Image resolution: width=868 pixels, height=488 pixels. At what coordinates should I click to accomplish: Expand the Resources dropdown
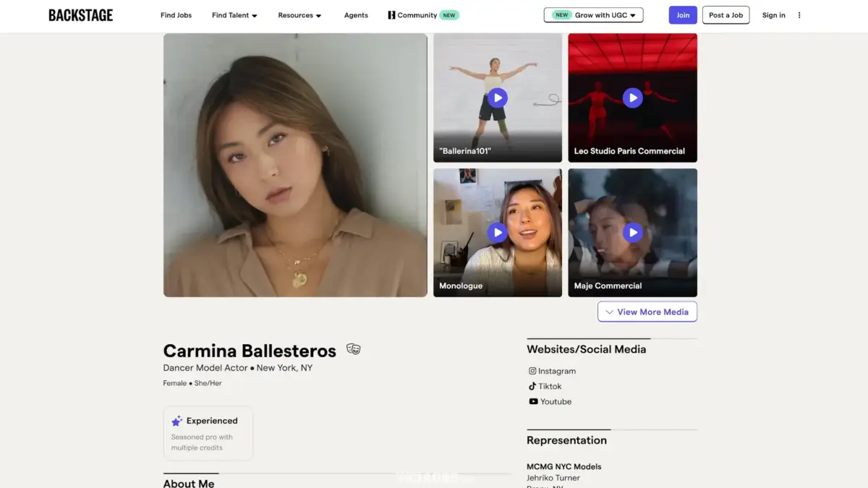(x=299, y=15)
